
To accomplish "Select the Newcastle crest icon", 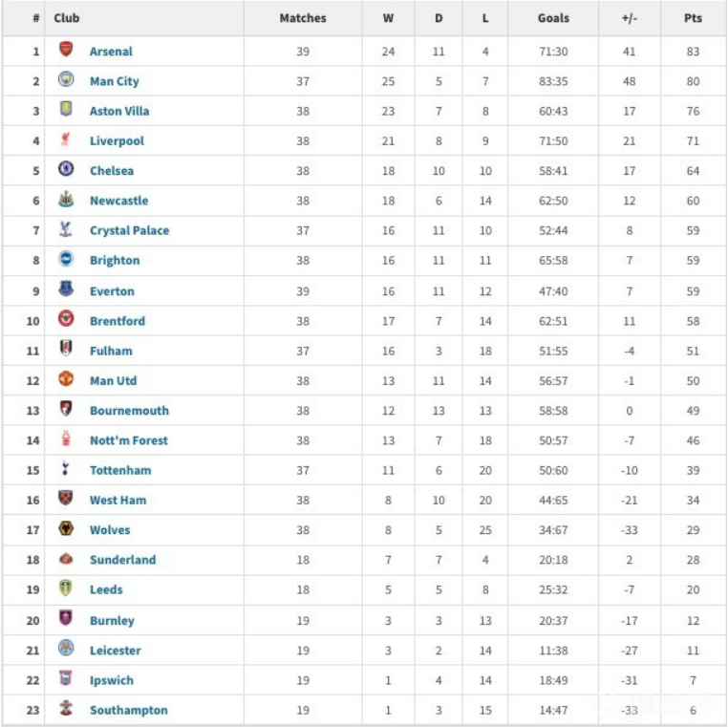I will click(66, 200).
